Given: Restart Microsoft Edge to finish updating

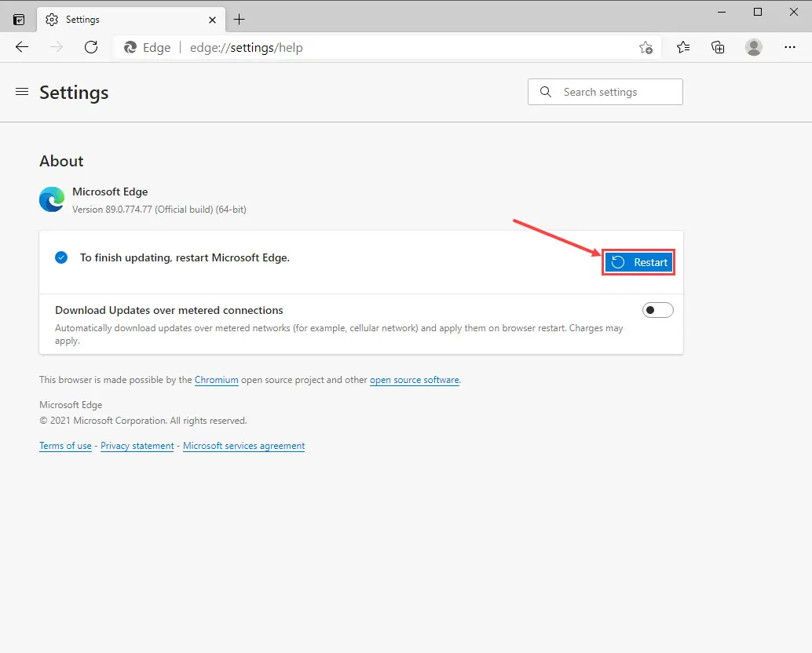Looking at the screenshot, I should coord(638,262).
